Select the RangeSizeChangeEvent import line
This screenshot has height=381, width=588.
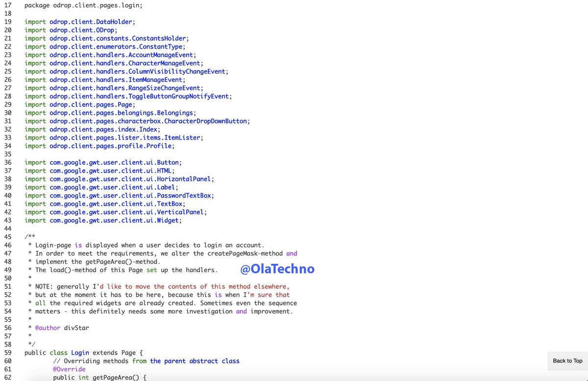114,88
